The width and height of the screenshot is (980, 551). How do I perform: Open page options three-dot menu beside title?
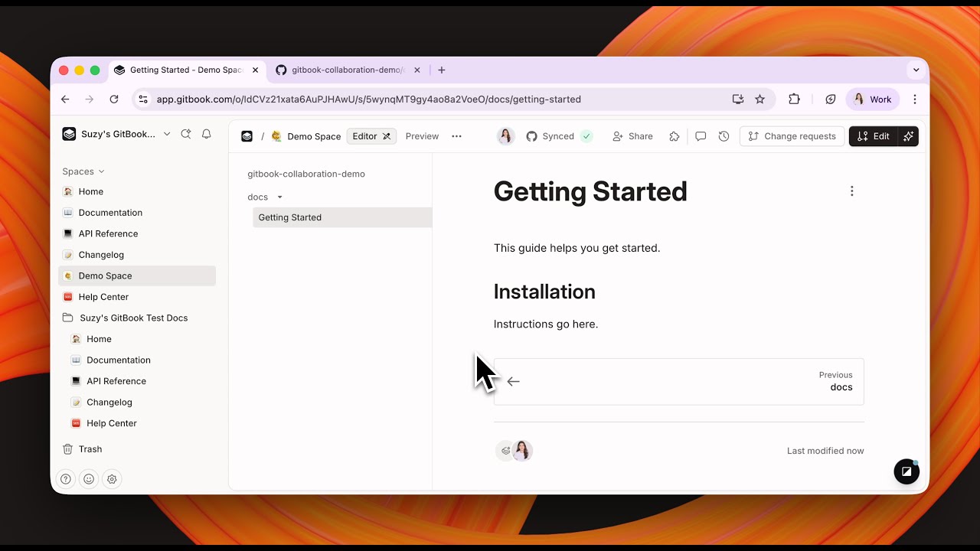[x=851, y=191]
